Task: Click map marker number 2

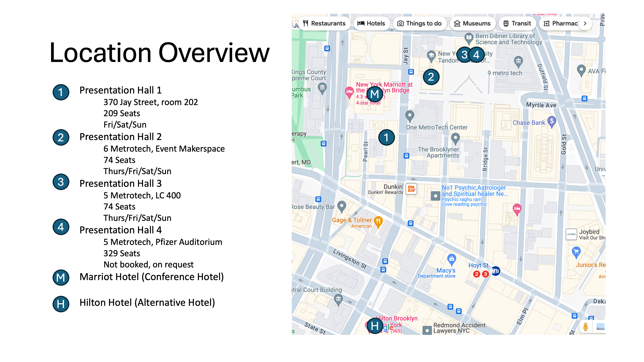Action: (x=431, y=77)
